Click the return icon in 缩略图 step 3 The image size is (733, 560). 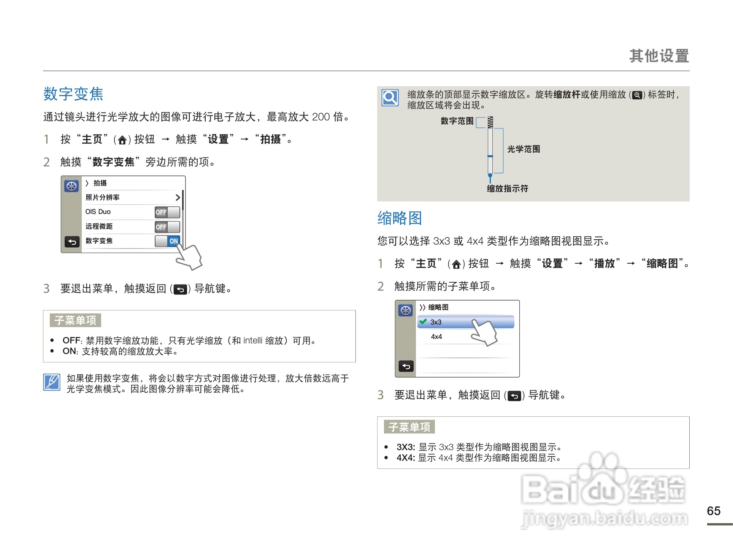(x=514, y=396)
